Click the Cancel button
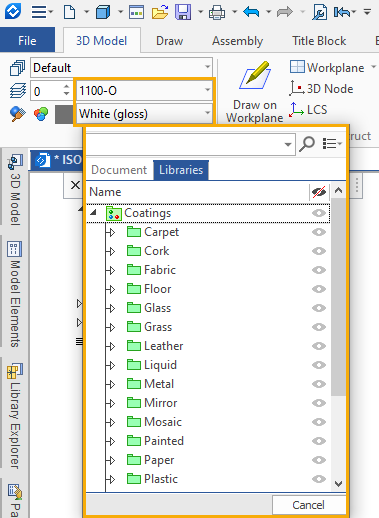This screenshot has width=379, height=518. coord(308,505)
